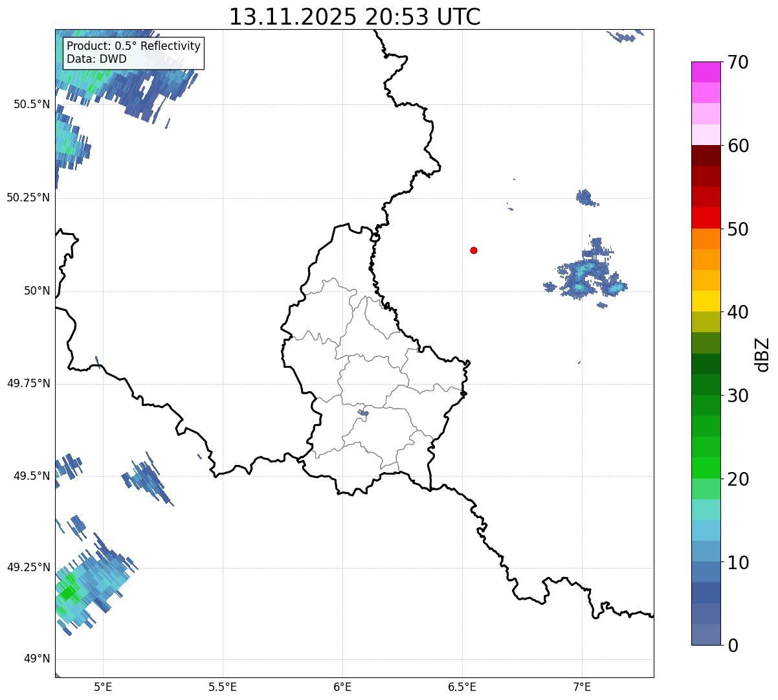Click the small radar echo inside Luxembourg
The image size is (778, 700).
pos(363,412)
